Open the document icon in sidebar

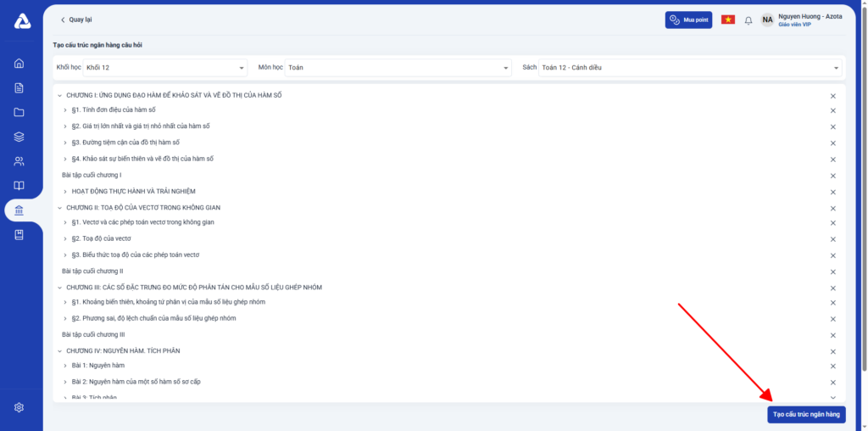pos(19,88)
